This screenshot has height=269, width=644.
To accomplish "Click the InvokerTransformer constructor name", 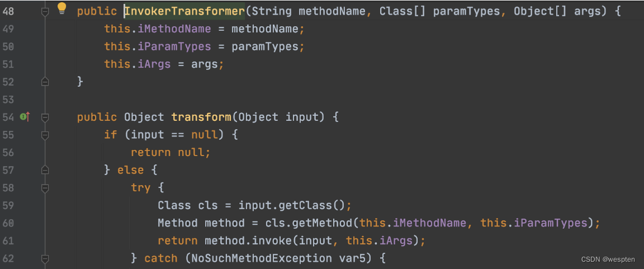I will click(184, 11).
